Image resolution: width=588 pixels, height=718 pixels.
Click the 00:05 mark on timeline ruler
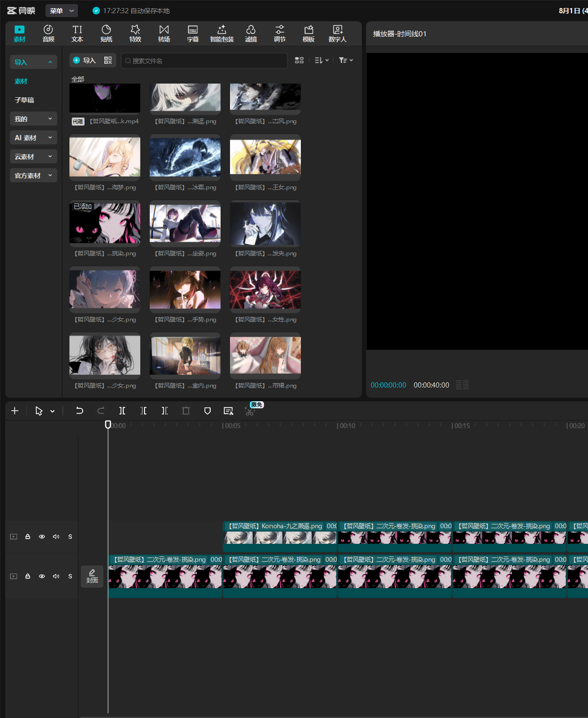[232, 425]
